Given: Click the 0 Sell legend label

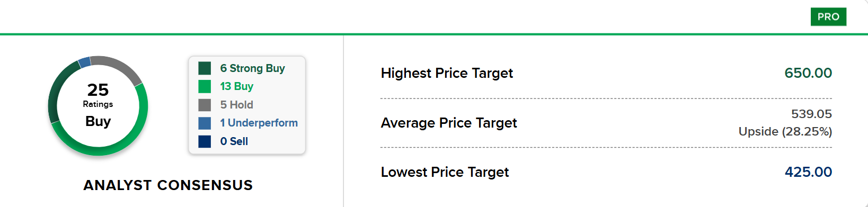Looking at the screenshot, I should point(234,141).
